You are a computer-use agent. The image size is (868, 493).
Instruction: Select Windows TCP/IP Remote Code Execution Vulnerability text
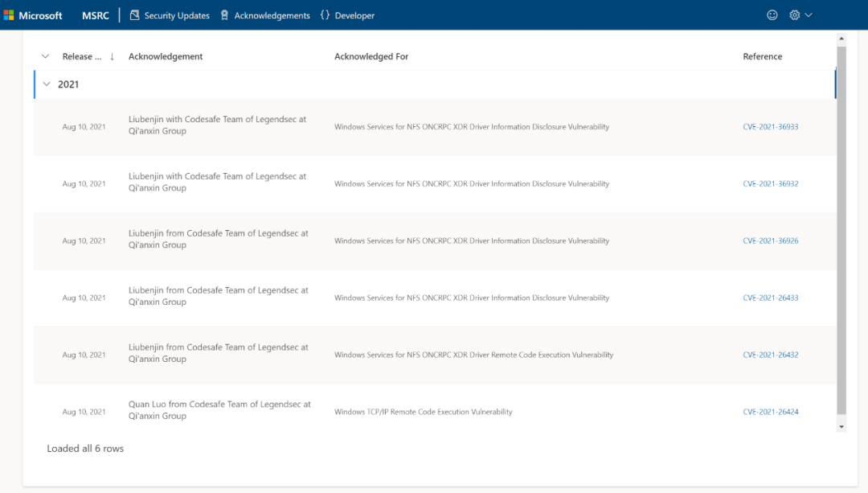point(424,412)
